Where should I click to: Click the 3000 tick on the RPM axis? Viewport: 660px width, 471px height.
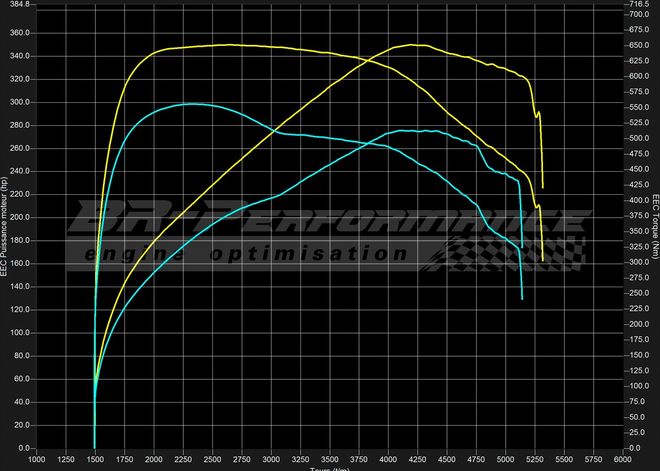[271, 460]
